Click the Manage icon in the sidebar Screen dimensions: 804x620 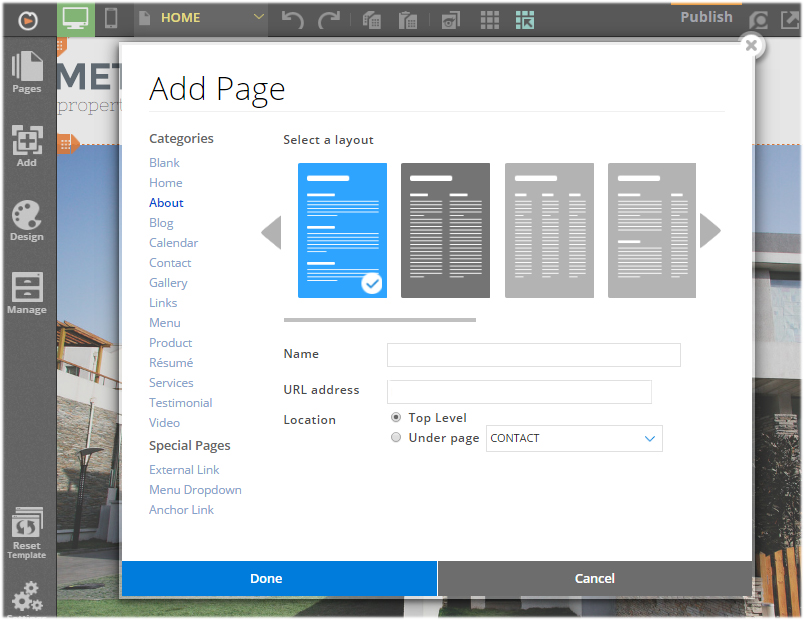(x=26, y=292)
